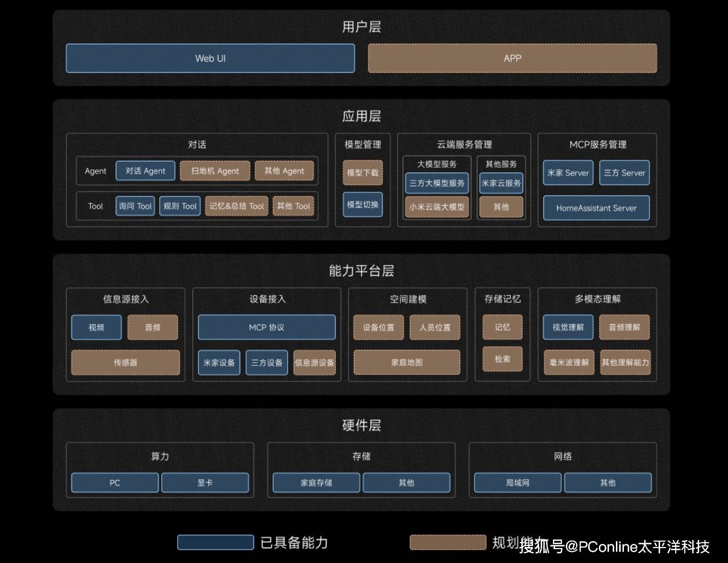Click the MCP 协议 box

point(266,327)
